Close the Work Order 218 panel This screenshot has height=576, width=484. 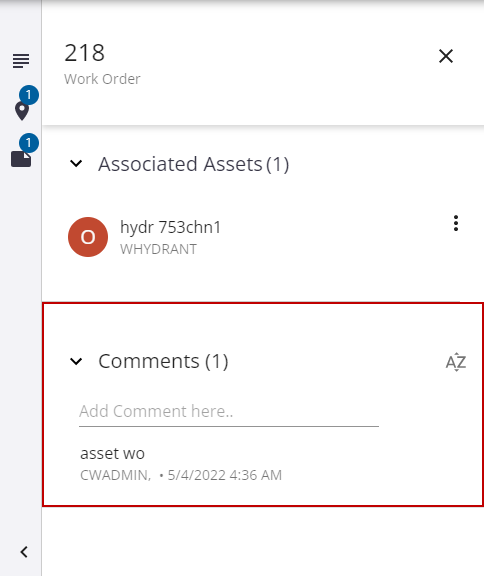click(446, 56)
